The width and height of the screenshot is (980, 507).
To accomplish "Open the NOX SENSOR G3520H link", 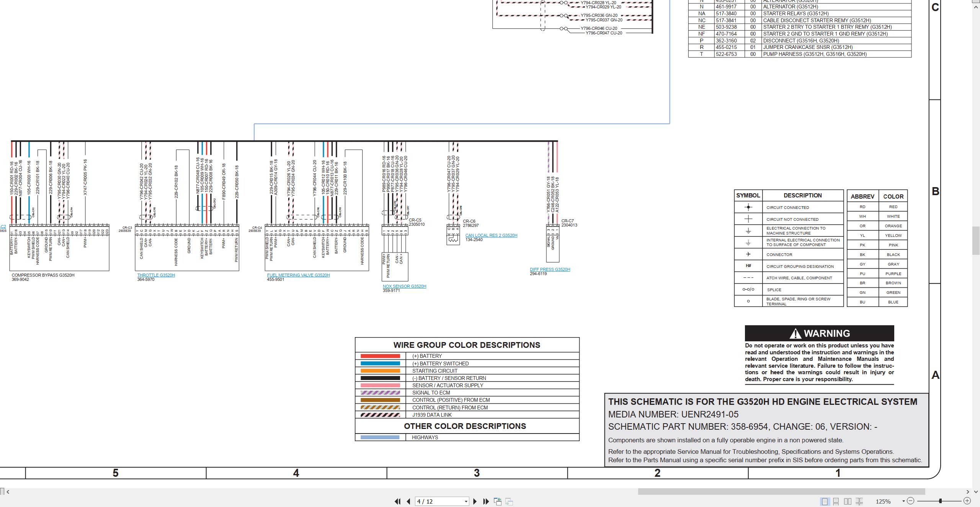I will coord(404,286).
